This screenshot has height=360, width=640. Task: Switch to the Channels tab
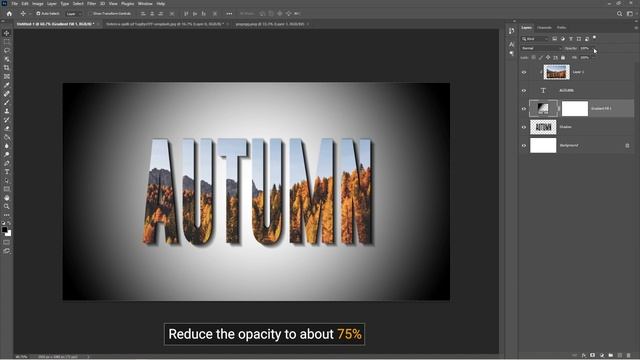[544, 28]
